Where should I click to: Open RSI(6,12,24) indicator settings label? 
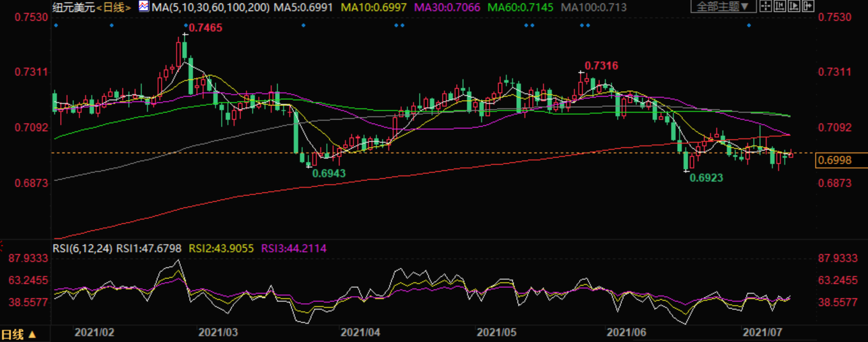coord(82,248)
